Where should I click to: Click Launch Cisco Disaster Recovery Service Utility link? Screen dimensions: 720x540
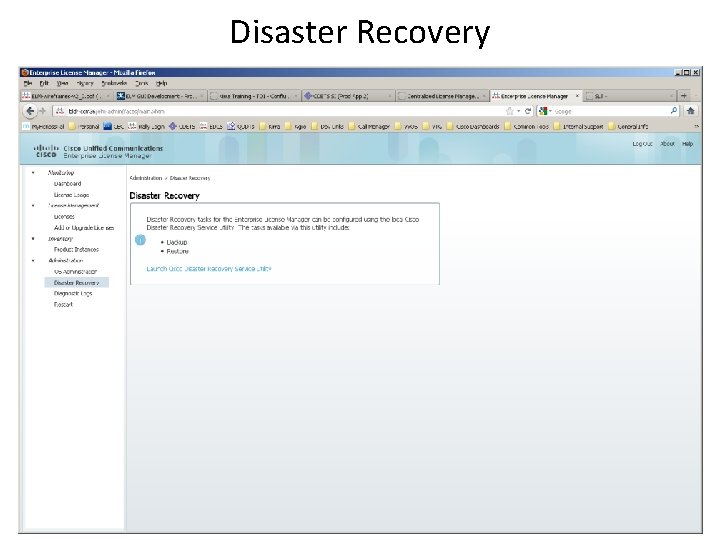pyautogui.click(x=208, y=269)
